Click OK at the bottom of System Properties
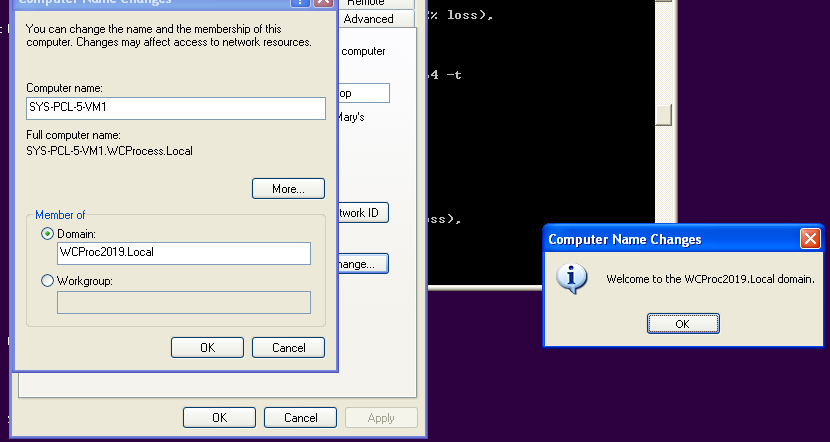Screen dimensions: 830x442 click(x=220, y=417)
